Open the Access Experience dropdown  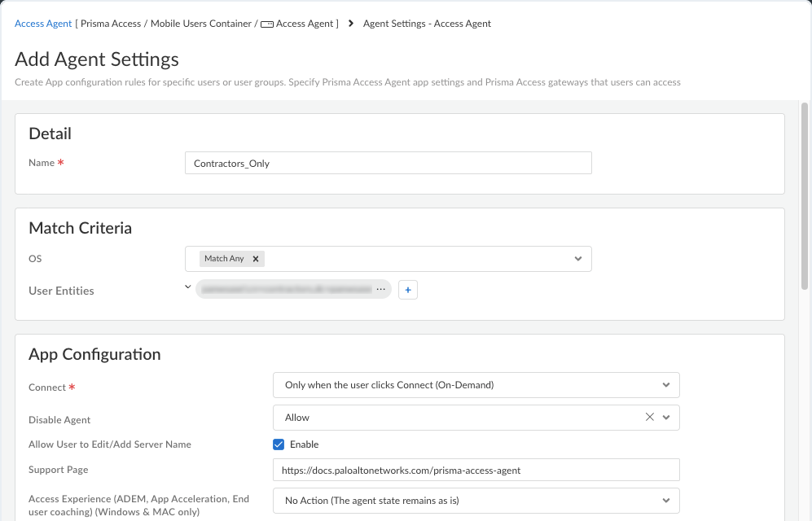point(476,501)
